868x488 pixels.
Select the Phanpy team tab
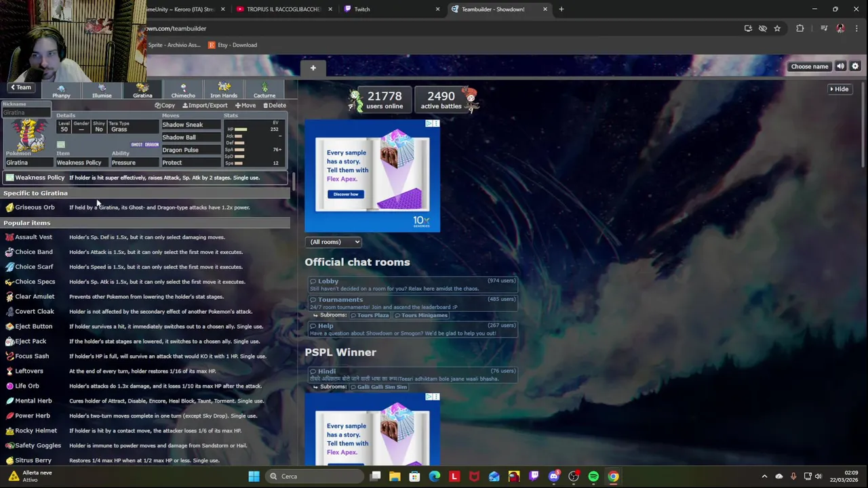point(61,90)
